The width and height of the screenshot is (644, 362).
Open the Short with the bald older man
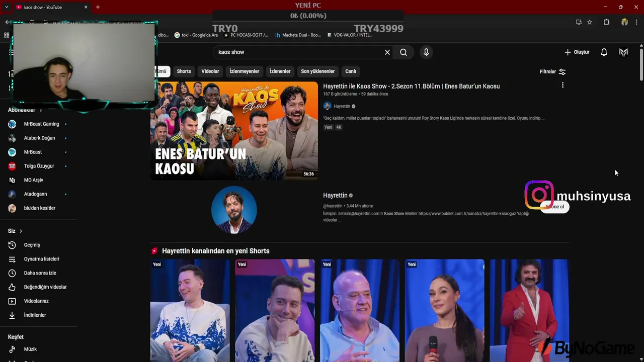pyautogui.click(x=360, y=310)
